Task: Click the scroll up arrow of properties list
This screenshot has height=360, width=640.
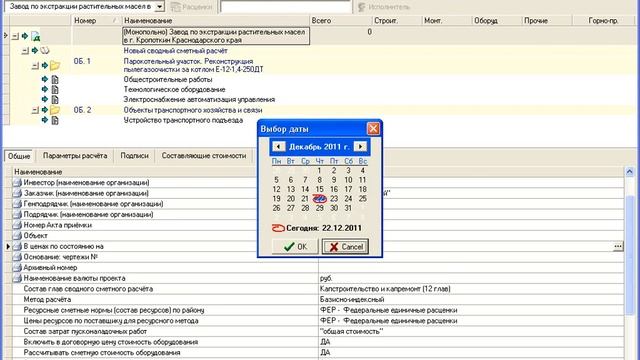Action: point(629,172)
